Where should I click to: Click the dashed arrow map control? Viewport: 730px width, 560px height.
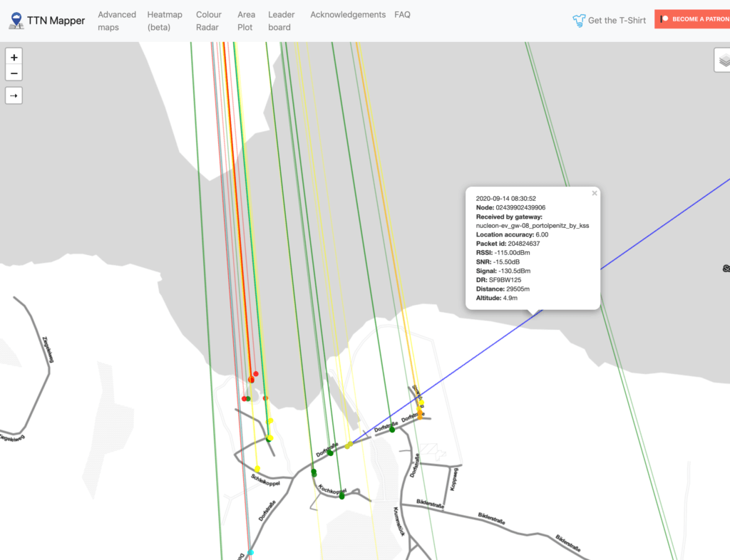(14, 95)
